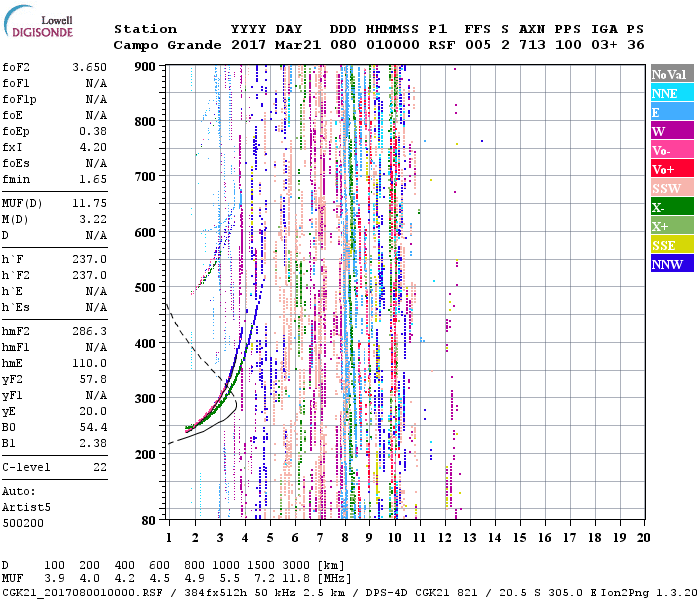Select the SSE yellow legend swatch
The image size is (700, 600).
coord(672,245)
